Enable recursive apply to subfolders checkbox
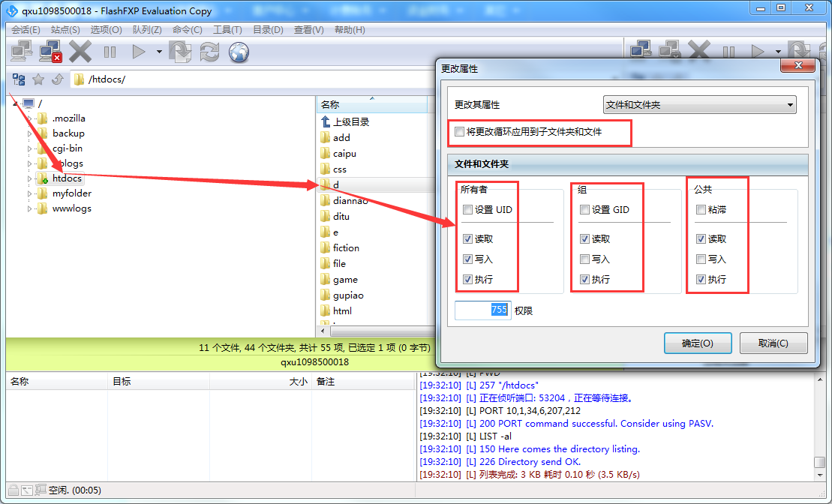832x504 pixels. (460, 132)
